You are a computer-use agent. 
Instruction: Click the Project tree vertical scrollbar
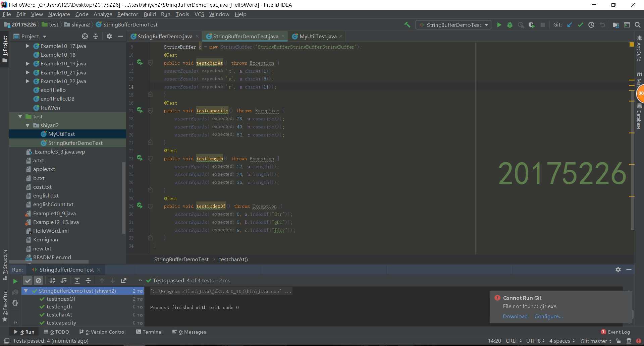tap(124, 198)
